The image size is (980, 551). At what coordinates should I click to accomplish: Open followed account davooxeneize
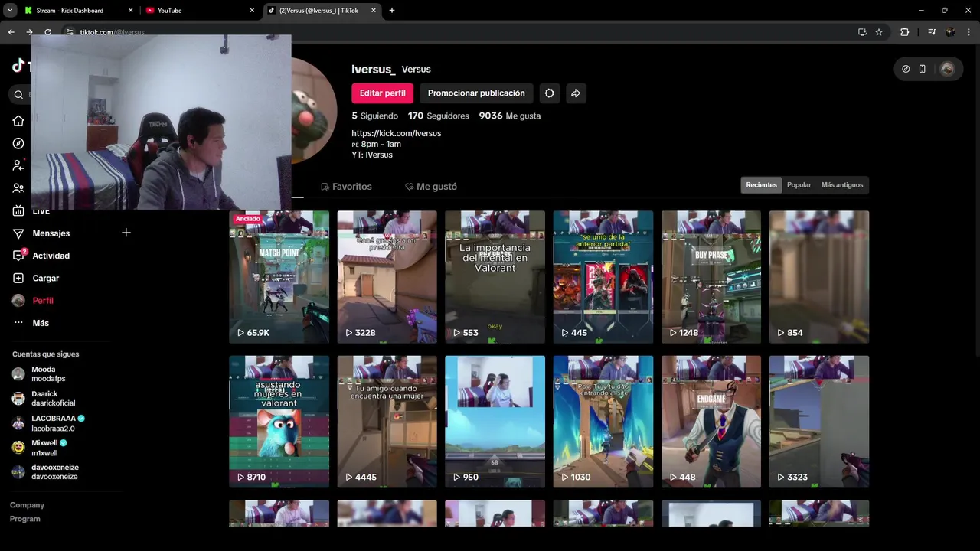(45, 472)
